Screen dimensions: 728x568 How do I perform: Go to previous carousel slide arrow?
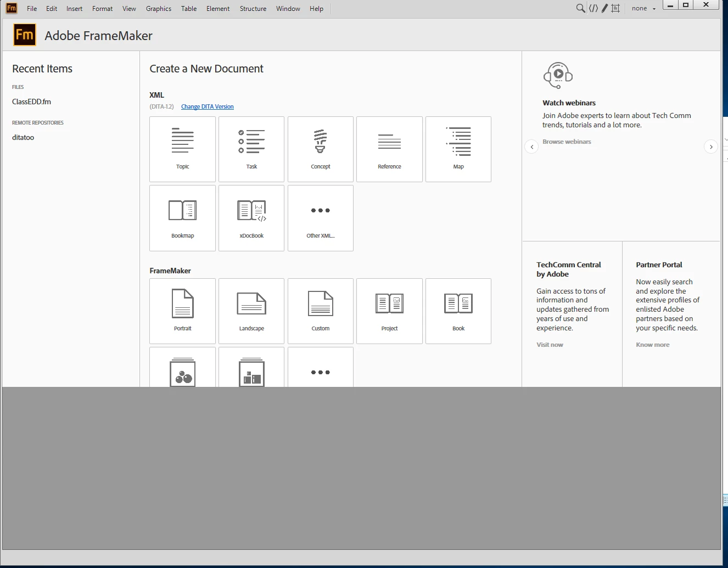tap(531, 147)
